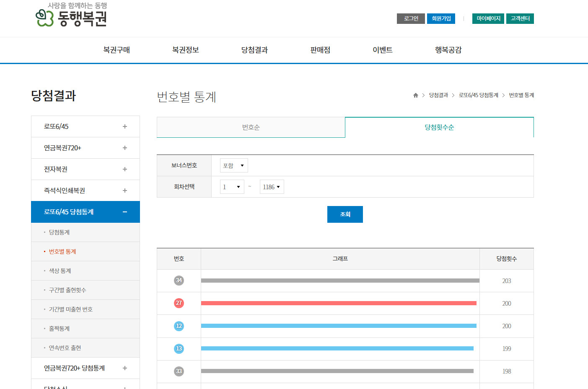Open 당첨결과 main menu

(x=254, y=50)
